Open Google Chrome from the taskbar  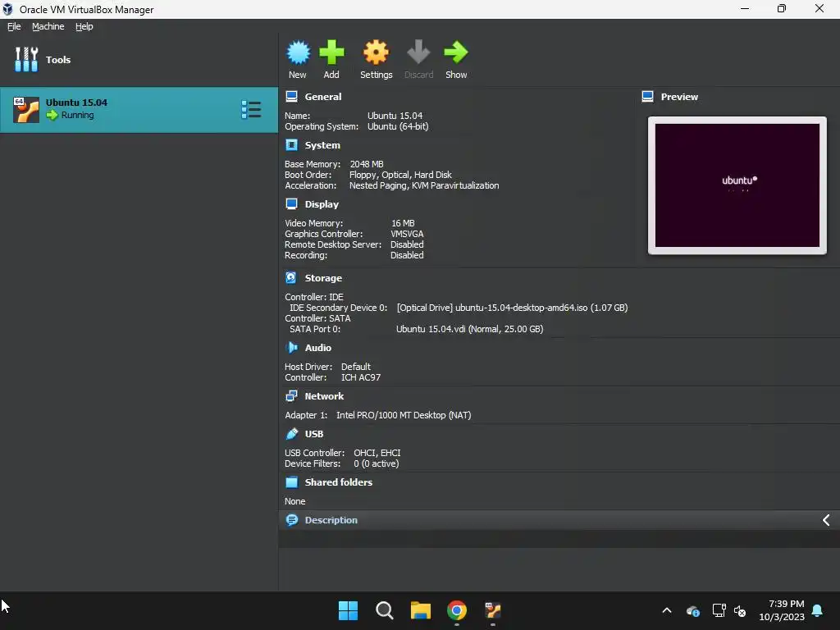[x=457, y=610]
